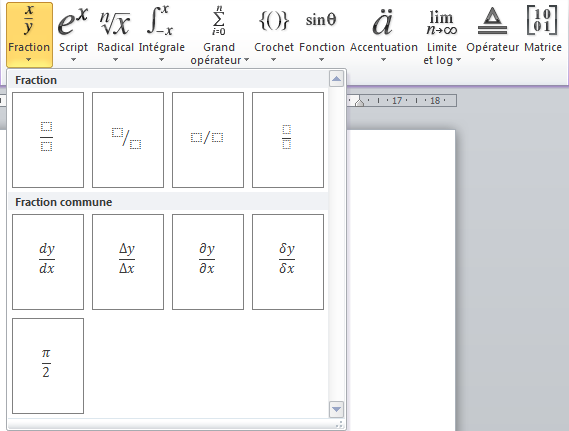
Task: Collapse the Fraction dropdown button
Action: 29,34
